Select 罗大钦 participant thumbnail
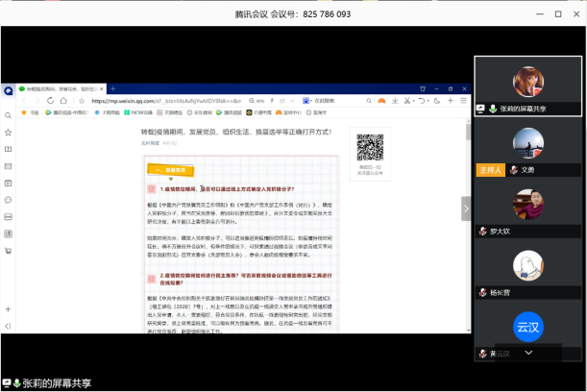This screenshot has width=587, height=392. tap(529, 205)
